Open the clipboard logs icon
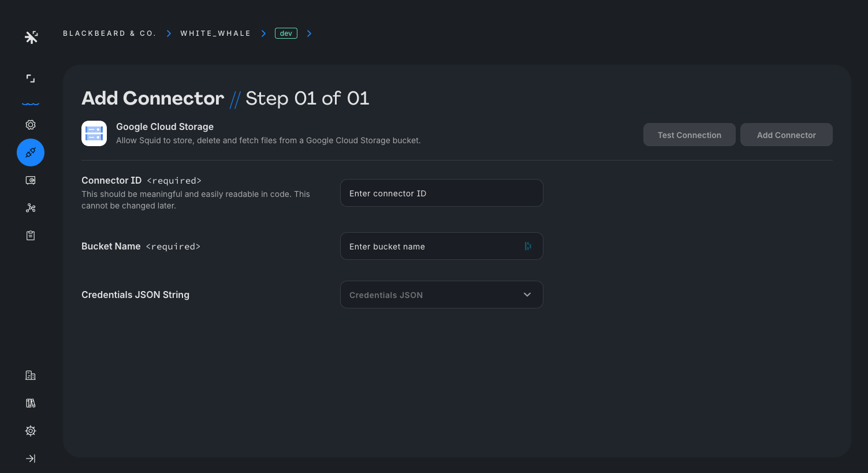 click(x=31, y=236)
